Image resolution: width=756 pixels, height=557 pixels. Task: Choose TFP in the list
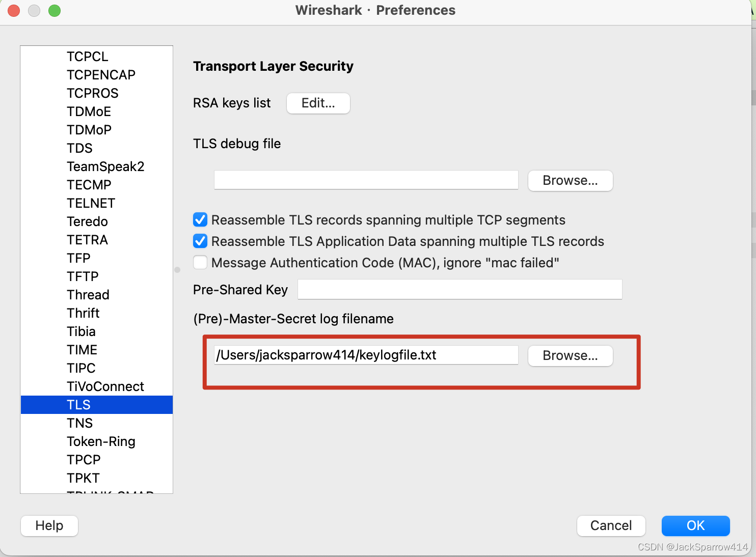point(97,258)
